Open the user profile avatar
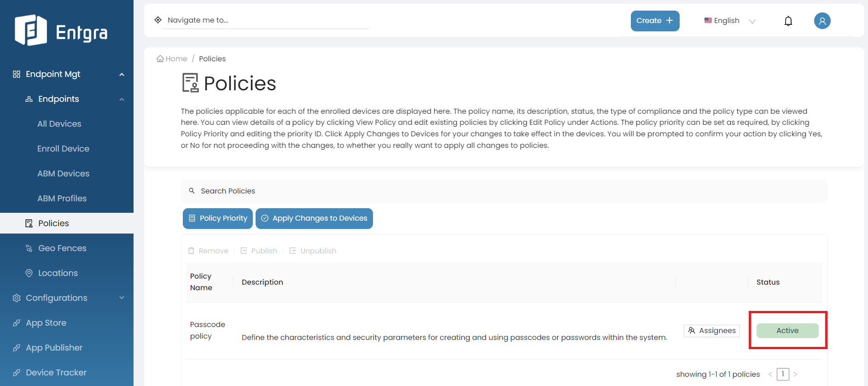 (822, 21)
